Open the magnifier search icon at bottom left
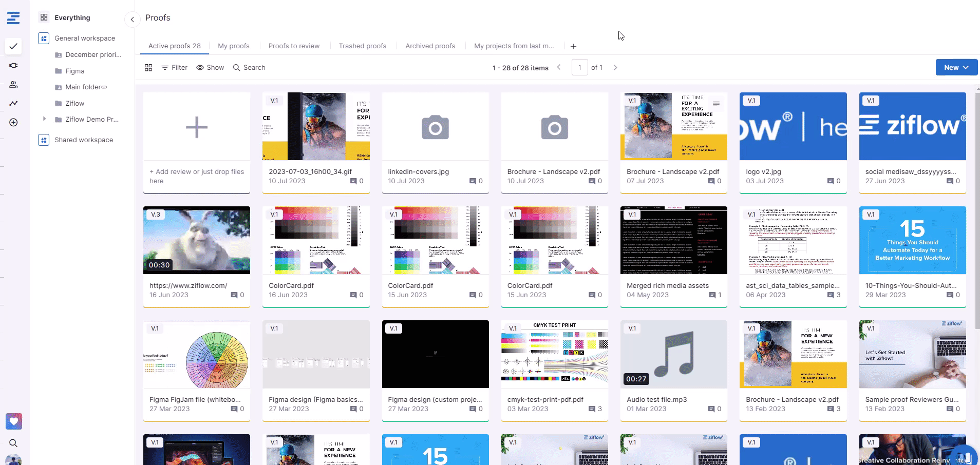Viewport: 980px width, 465px height. coord(13,443)
